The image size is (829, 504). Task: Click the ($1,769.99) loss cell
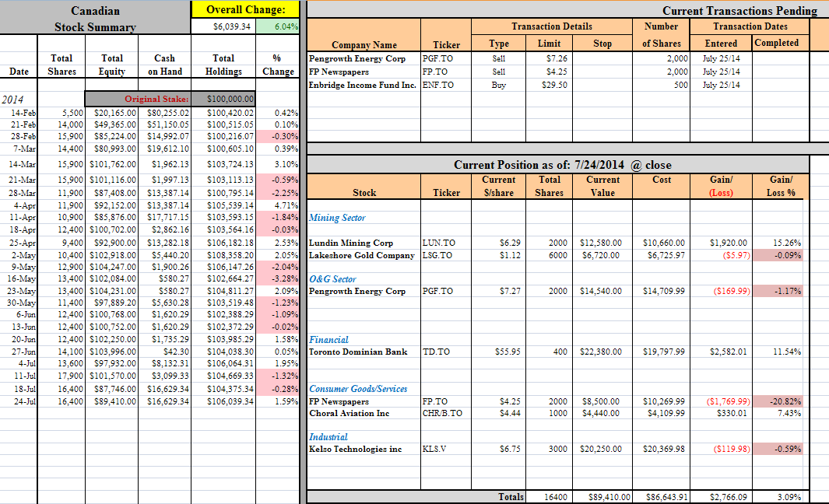(721, 401)
